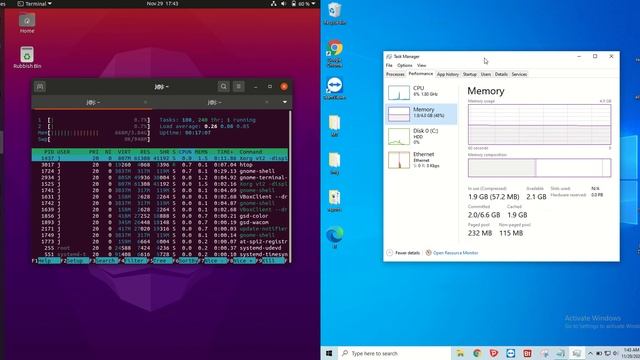The image size is (640, 360).
Task: Click F2 Setup in htop footer
Action: point(74,260)
